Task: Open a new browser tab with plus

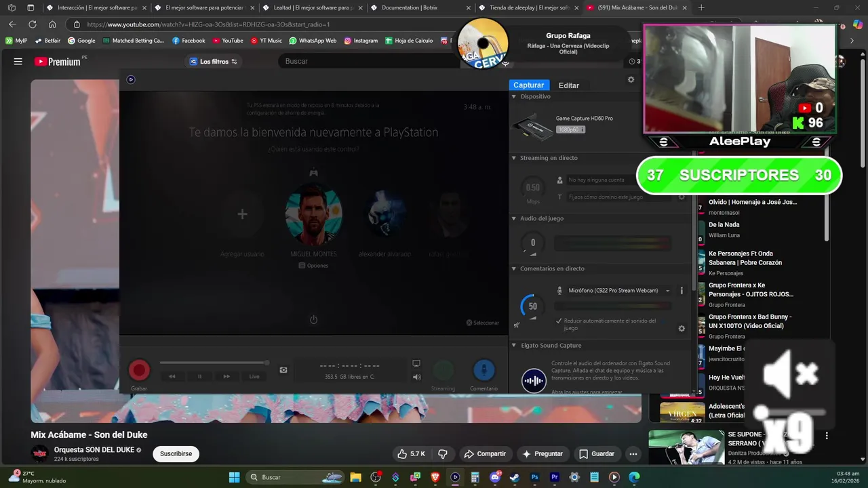Action: pyautogui.click(x=701, y=7)
